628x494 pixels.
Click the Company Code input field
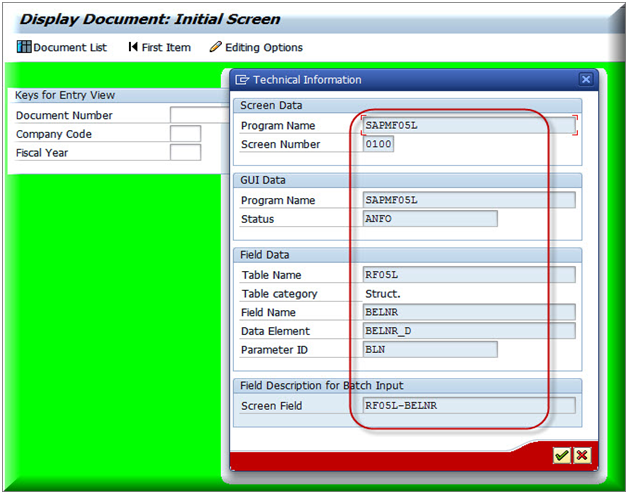pos(185,134)
